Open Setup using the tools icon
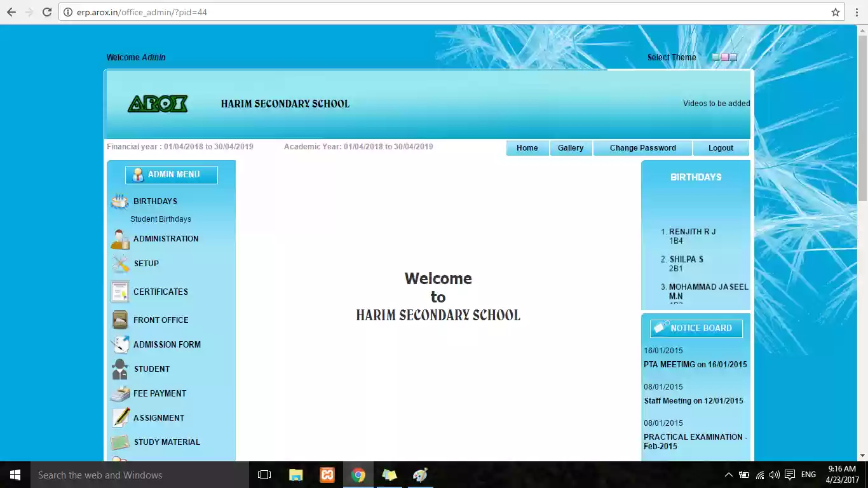 point(120,264)
